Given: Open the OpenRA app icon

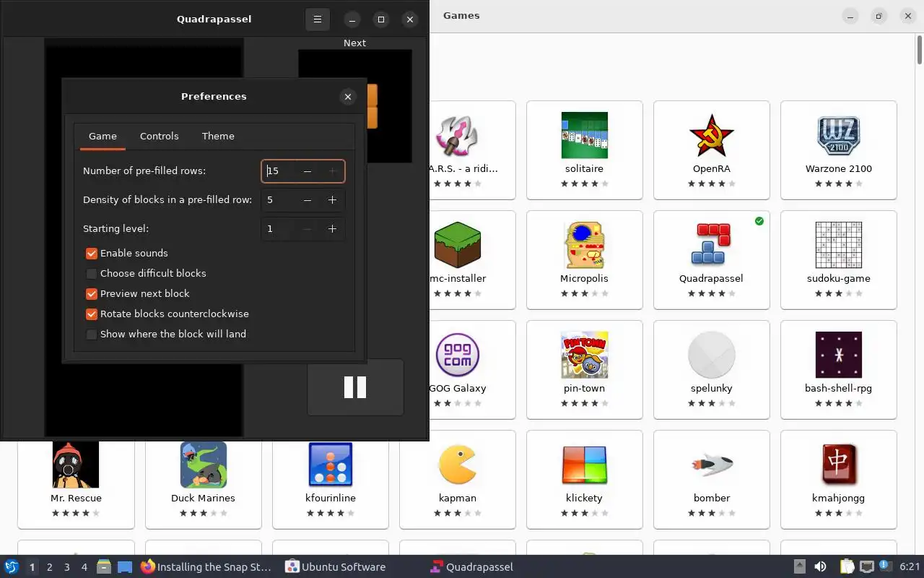Looking at the screenshot, I should coord(712,135).
